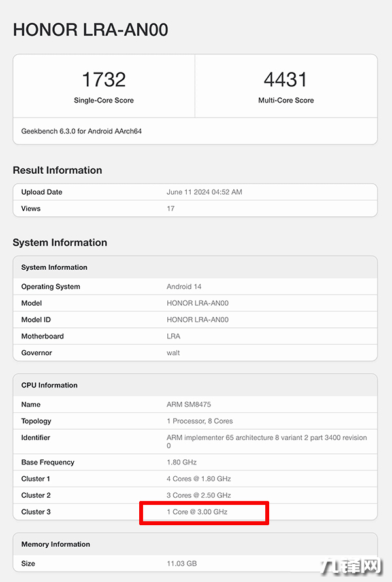The height and width of the screenshot is (582, 392).
Task: Click the memory Size value 11.03 GB
Action: [x=182, y=563]
